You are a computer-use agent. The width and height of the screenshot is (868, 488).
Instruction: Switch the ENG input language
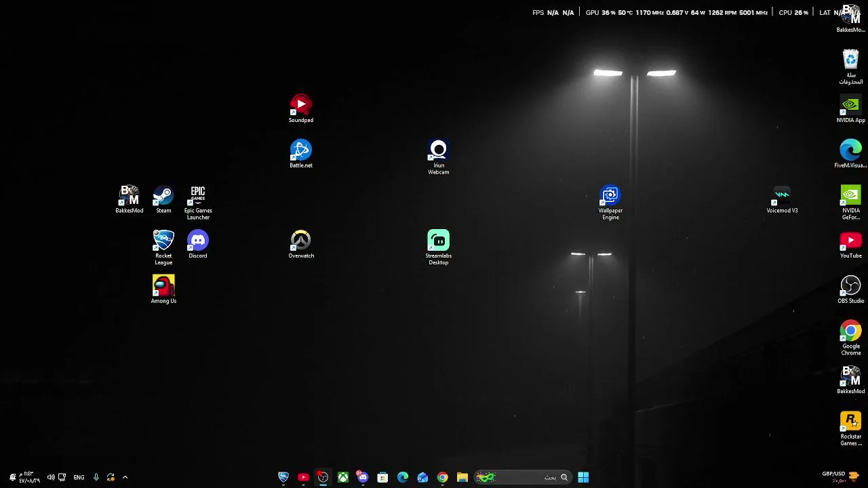[79, 477]
